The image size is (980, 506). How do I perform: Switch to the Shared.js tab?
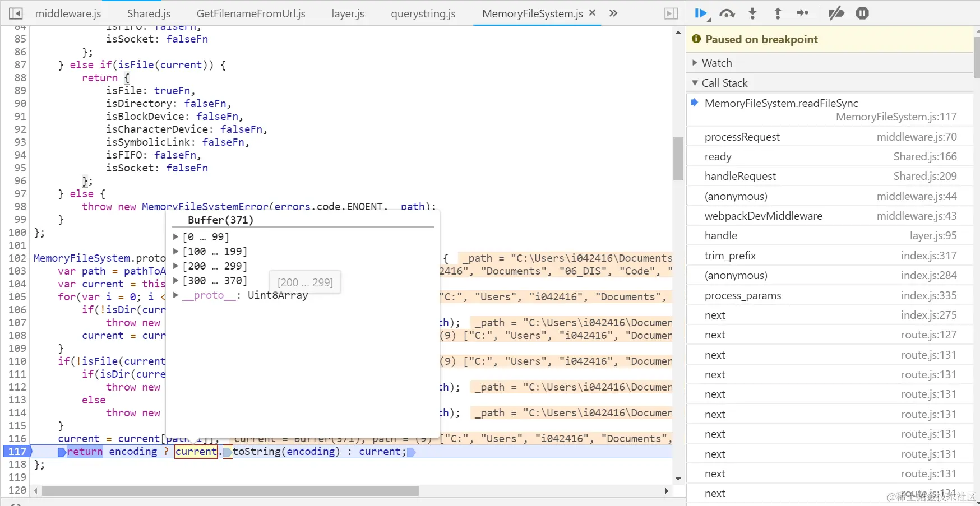[x=149, y=13]
